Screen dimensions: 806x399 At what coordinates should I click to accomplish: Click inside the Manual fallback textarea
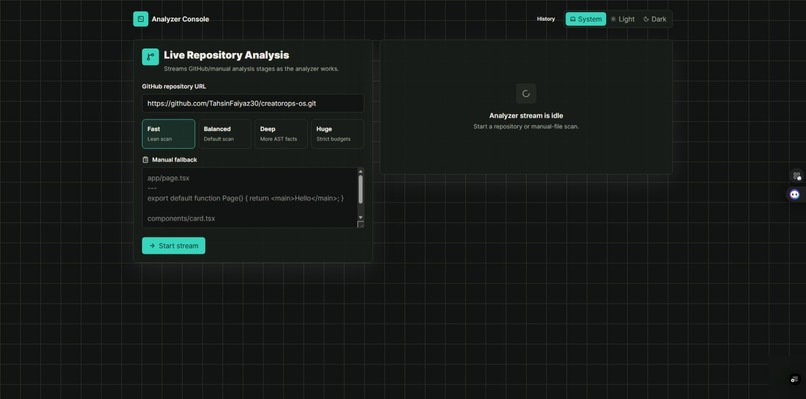[x=249, y=197]
